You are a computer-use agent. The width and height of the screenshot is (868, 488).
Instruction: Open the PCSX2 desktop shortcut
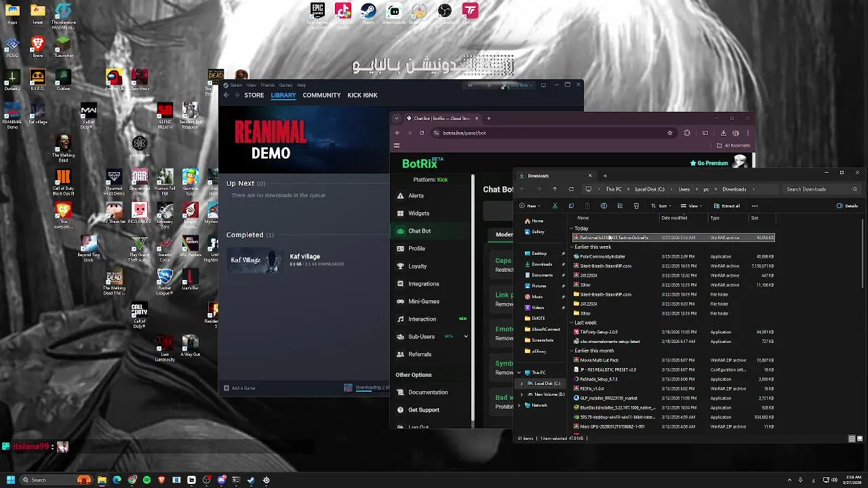pyautogui.click(x=12, y=47)
